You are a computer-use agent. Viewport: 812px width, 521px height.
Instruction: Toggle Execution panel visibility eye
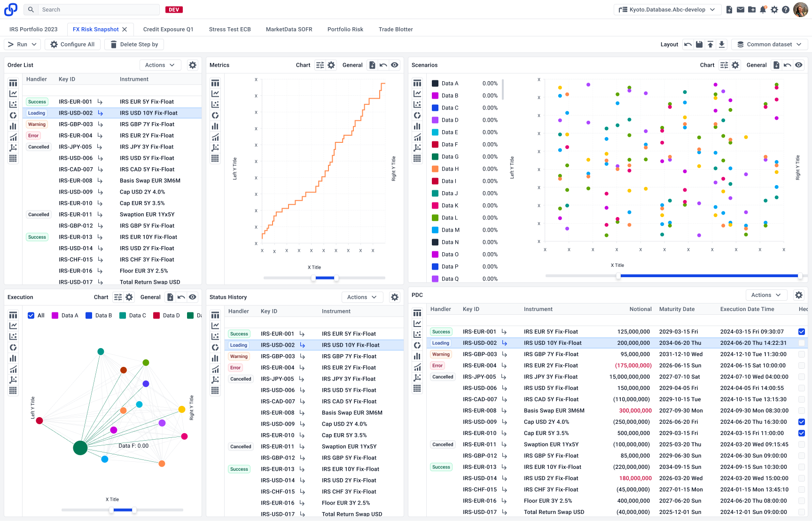(x=193, y=297)
